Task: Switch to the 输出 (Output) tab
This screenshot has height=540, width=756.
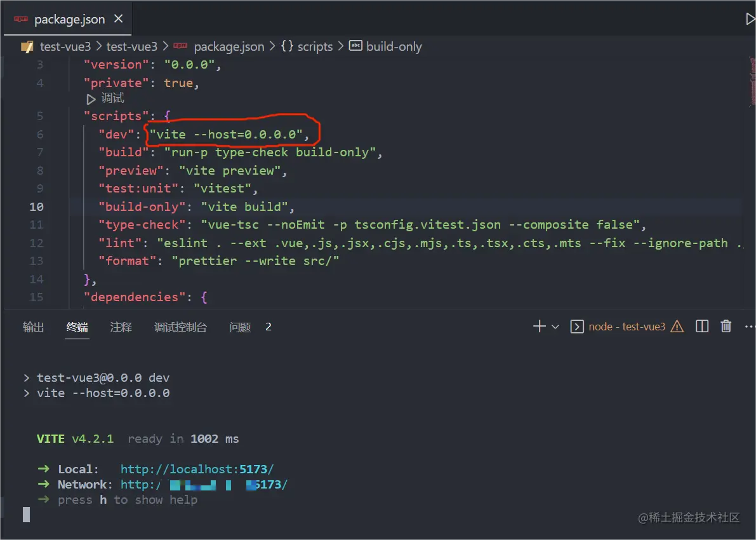Action: [32, 327]
